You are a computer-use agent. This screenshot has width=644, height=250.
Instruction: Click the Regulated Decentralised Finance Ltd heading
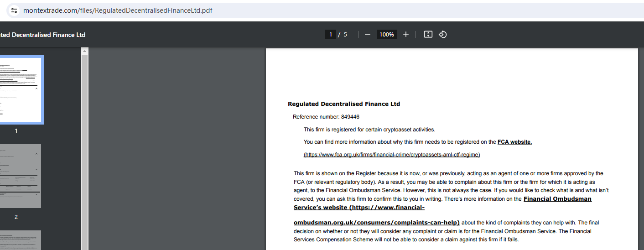click(x=344, y=104)
